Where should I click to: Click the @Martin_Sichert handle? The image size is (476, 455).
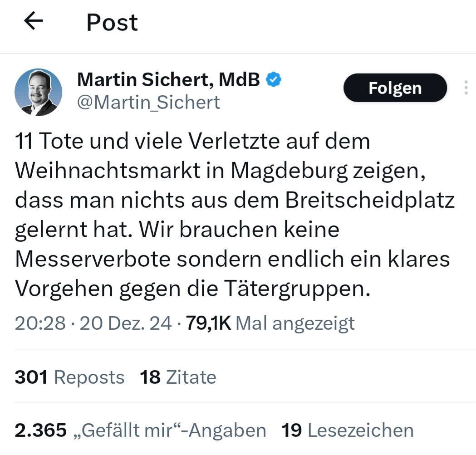click(x=148, y=103)
